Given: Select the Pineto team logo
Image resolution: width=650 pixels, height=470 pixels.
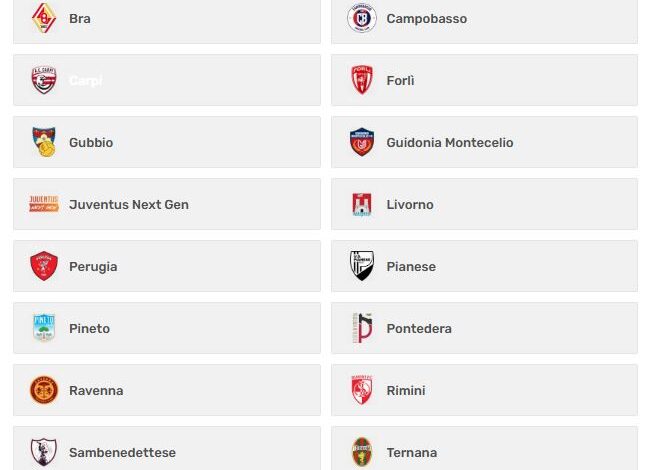Looking at the screenshot, I should pos(44,328).
